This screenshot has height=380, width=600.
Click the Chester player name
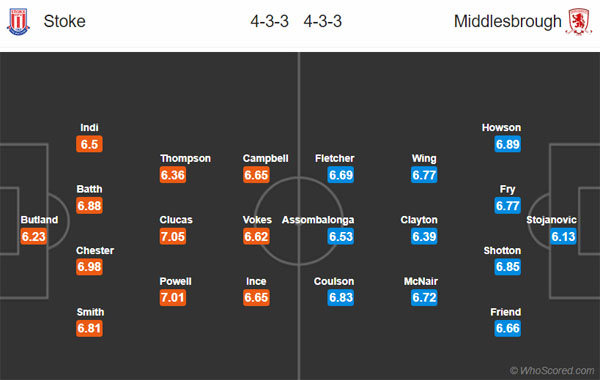tap(95, 251)
